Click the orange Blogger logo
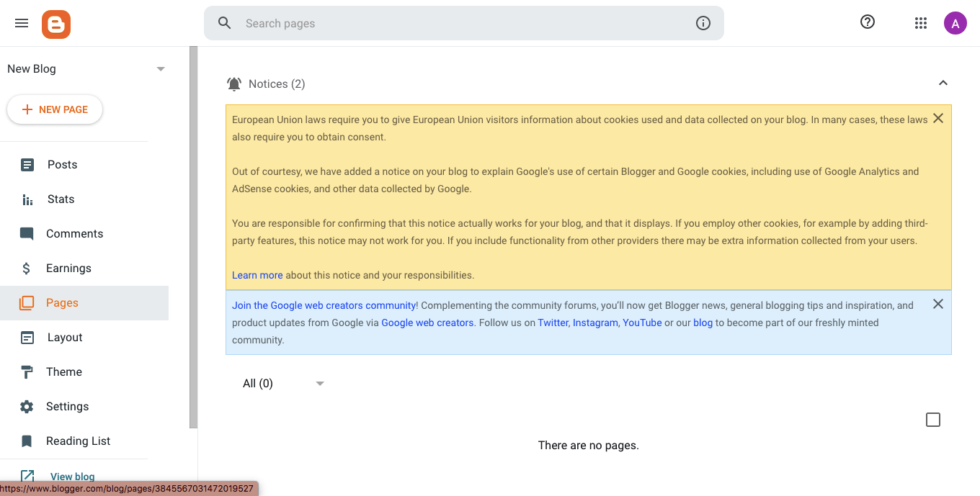Screen dimensions: 980x496 (x=56, y=24)
